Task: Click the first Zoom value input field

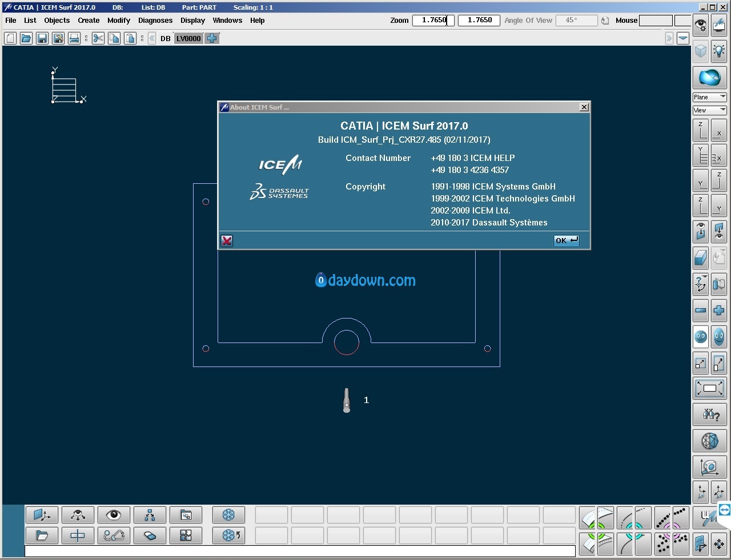Action: 433,21
